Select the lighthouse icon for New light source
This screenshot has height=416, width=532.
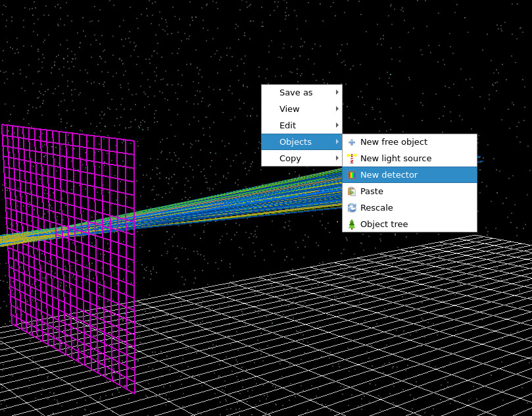tap(351, 158)
